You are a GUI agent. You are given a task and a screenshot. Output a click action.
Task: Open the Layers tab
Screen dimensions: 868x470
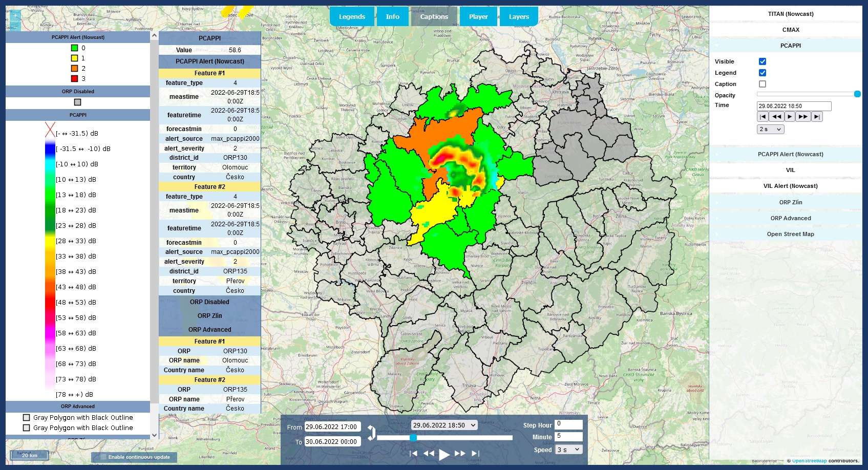[x=519, y=16]
